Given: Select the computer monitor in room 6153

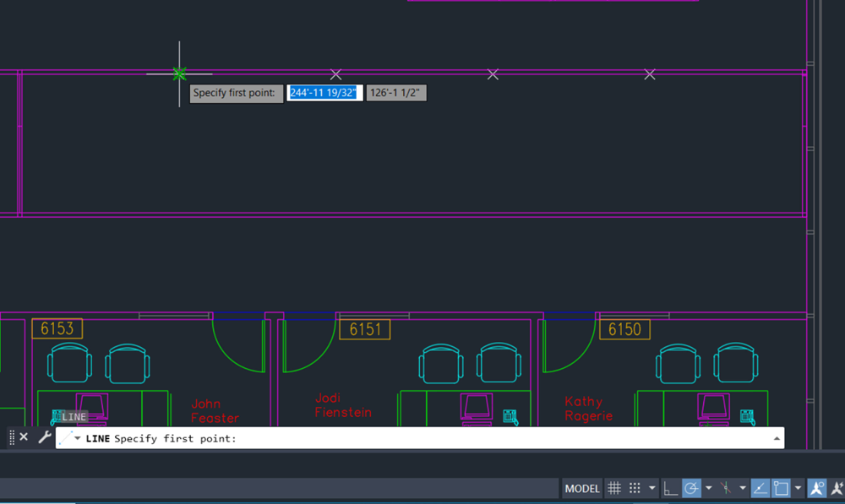Looking at the screenshot, I should (x=91, y=407).
